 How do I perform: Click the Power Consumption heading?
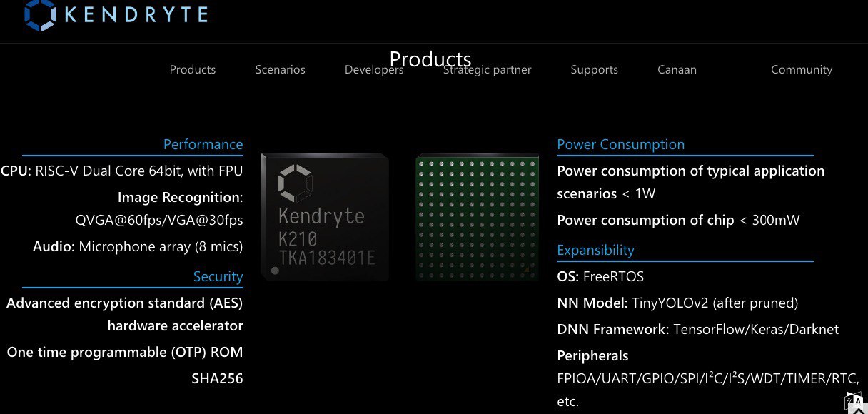point(620,144)
